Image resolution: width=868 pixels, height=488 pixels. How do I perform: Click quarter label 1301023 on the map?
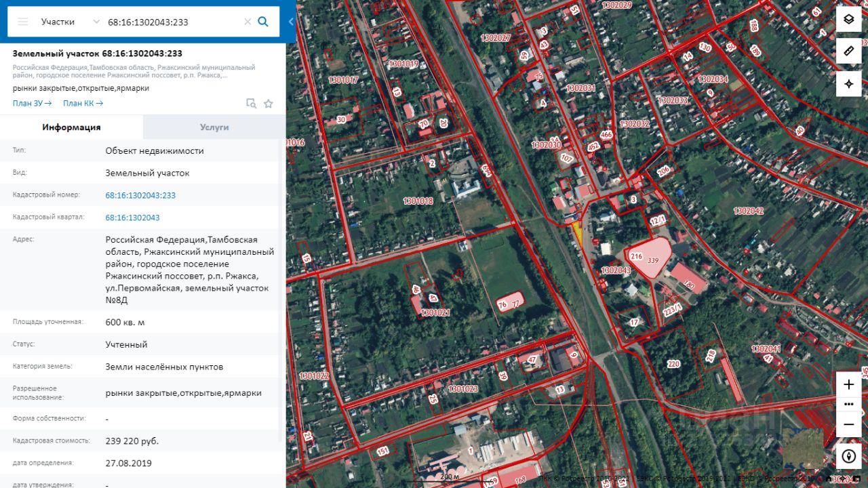coord(463,389)
